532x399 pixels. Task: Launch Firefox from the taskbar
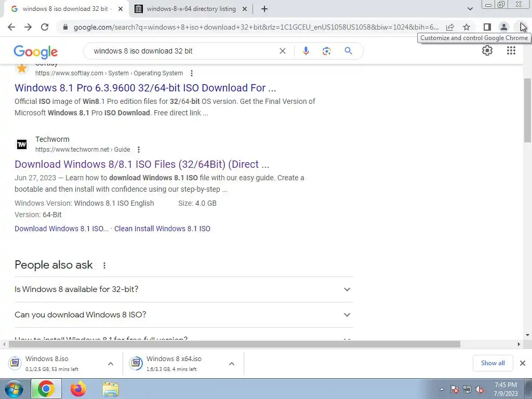pos(78,389)
